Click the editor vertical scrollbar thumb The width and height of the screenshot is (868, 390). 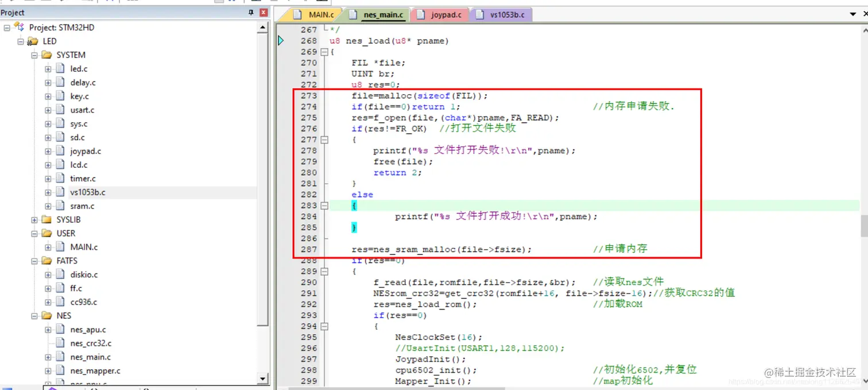(864, 226)
